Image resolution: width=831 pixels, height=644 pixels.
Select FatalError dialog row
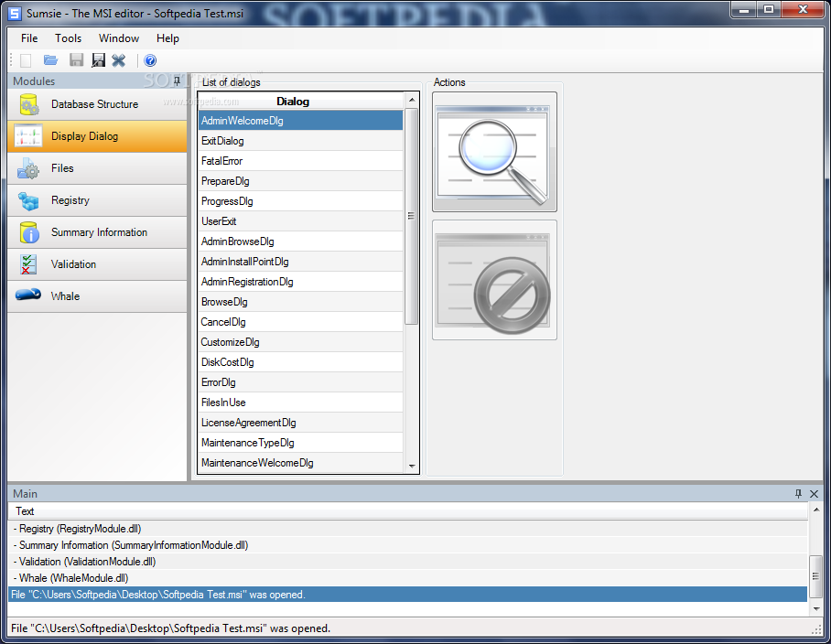point(300,161)
